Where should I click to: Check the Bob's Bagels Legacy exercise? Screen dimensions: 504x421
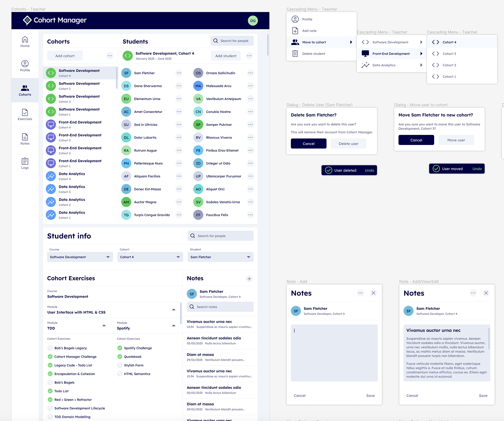pos(50,348)
